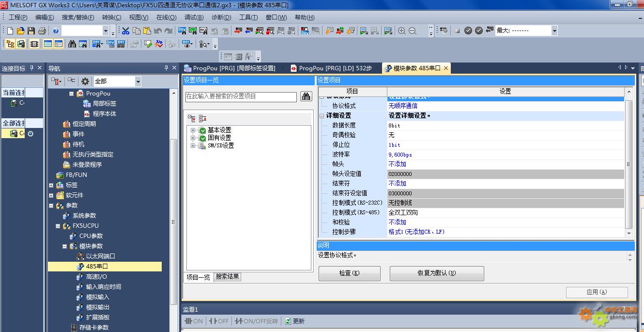Collapse the FX5UCPU node in navigation
Viewport: 644px width, 332px height.
coord(58,226)
